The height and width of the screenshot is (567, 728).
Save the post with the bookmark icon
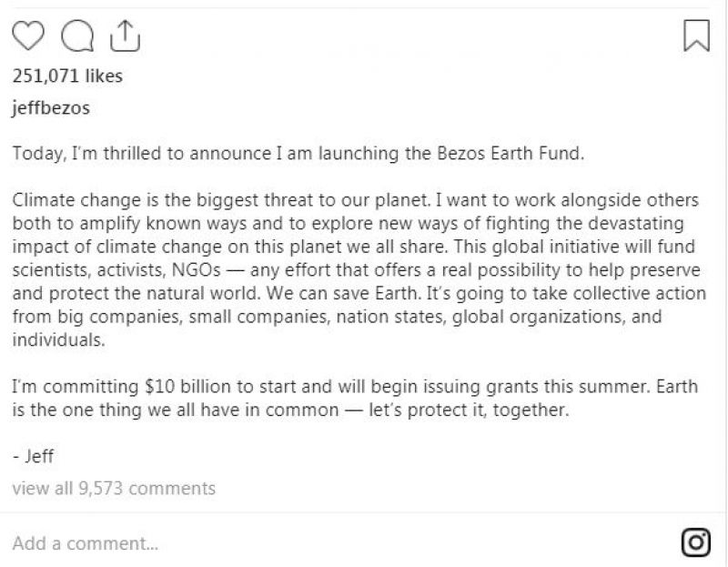695,35
